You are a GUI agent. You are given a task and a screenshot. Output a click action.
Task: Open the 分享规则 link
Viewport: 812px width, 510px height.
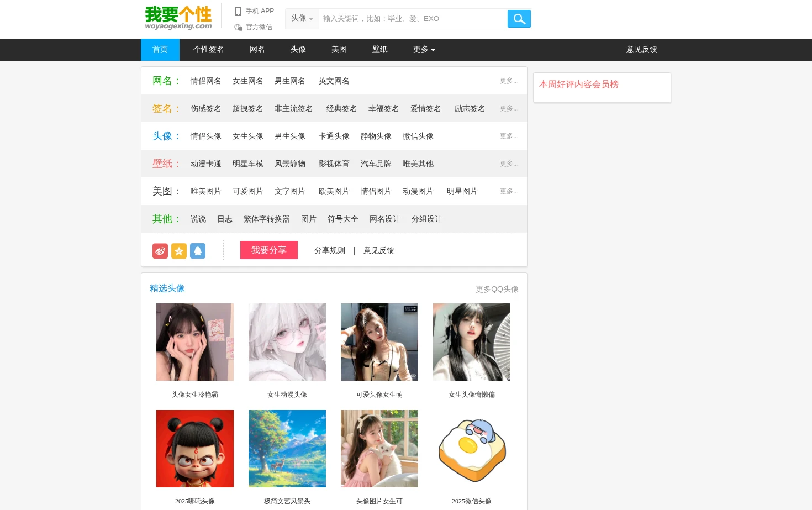tap(330, 251)
